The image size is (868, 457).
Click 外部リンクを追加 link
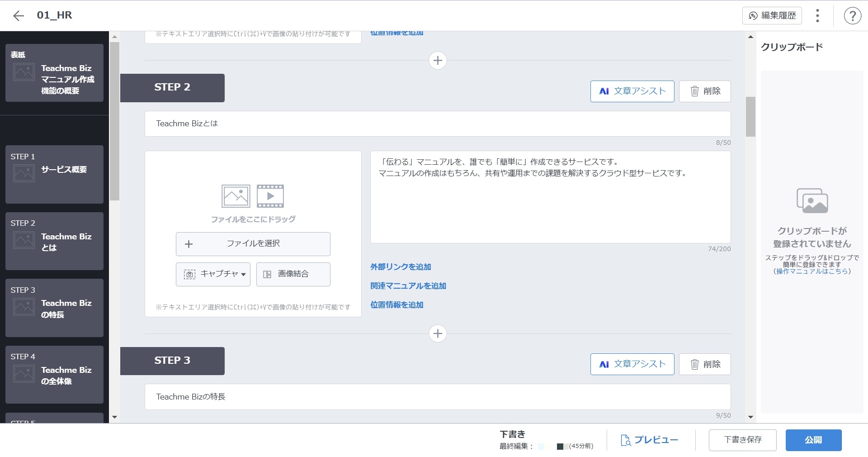tap(401, 267)
